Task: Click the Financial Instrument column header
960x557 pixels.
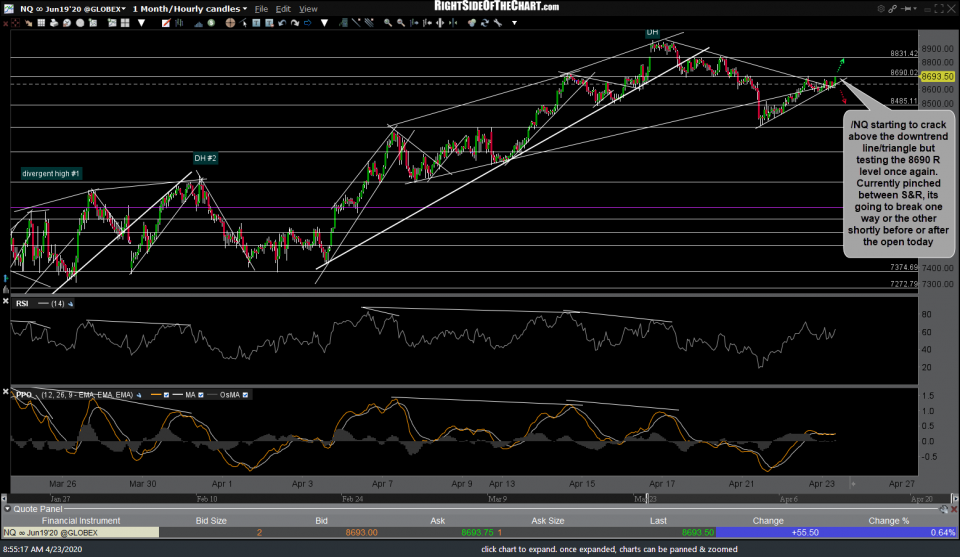Action: (x=81, y=521)
